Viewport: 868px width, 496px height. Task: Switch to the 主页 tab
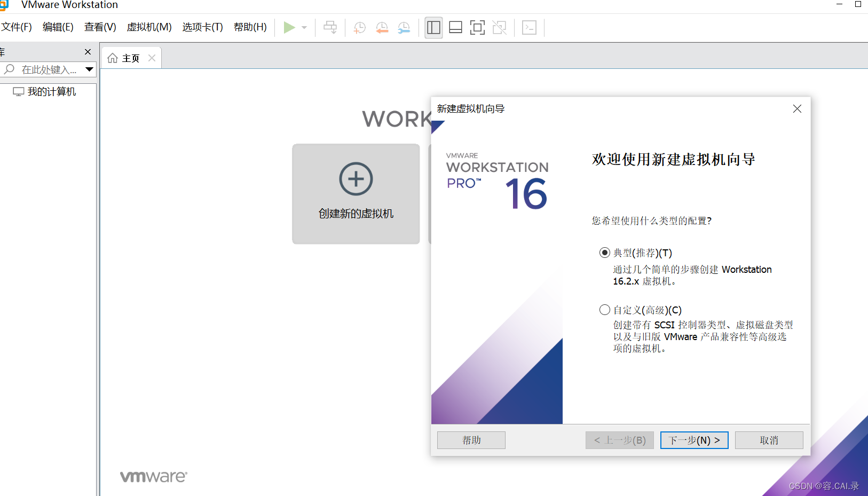(131, 58)
